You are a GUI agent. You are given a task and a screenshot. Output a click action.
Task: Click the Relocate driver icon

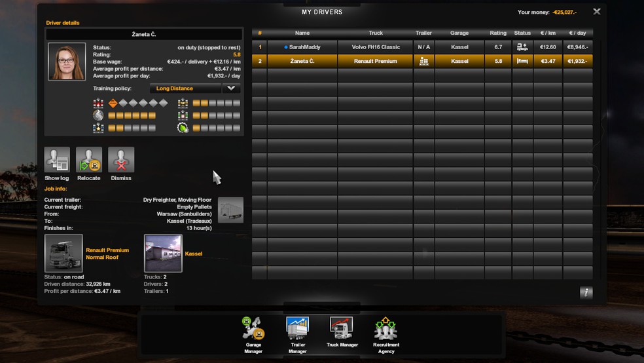[89, 160]
